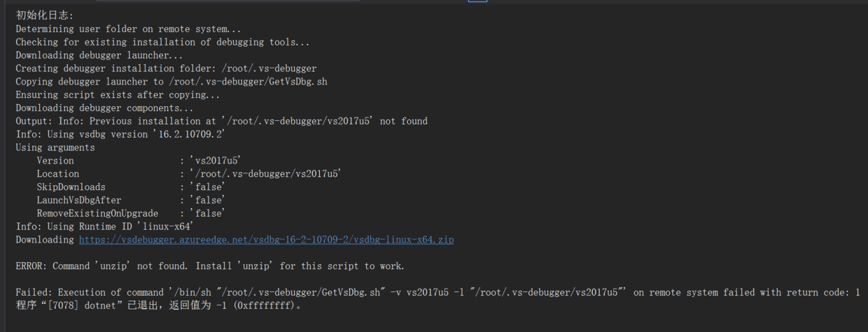
Task: Click the RemoveExistingOnUpgrade argument row
Action: click(130, 213)
